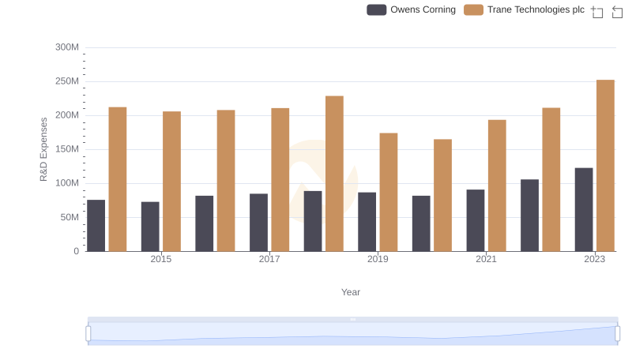Click the 2018 Trane Technologies bar

(x=334, y=174)
